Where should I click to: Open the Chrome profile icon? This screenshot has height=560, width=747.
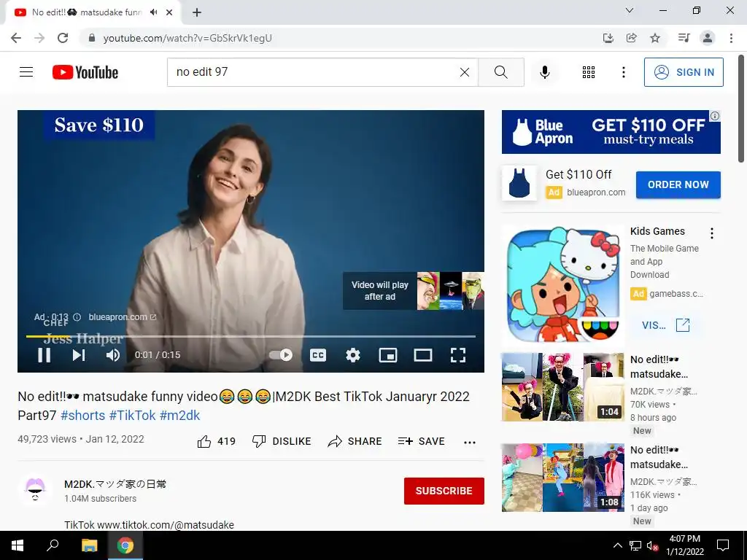coord(708,38)
